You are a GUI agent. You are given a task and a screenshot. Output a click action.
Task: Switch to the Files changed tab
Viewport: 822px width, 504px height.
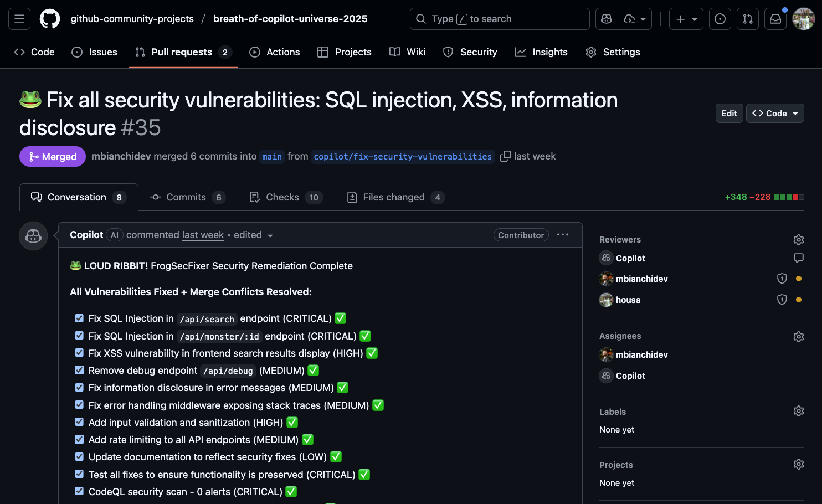(x=394, y=197)
